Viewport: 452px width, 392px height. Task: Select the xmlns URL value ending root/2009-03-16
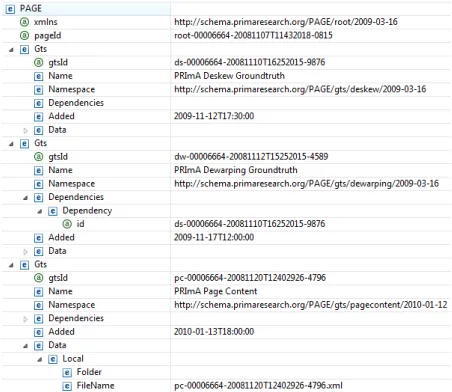[286, 22]
